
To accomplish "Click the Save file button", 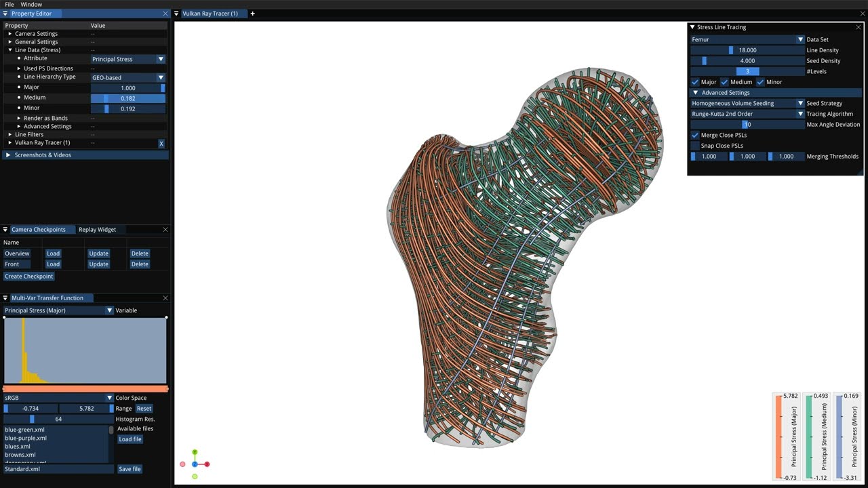I will 130,469.
